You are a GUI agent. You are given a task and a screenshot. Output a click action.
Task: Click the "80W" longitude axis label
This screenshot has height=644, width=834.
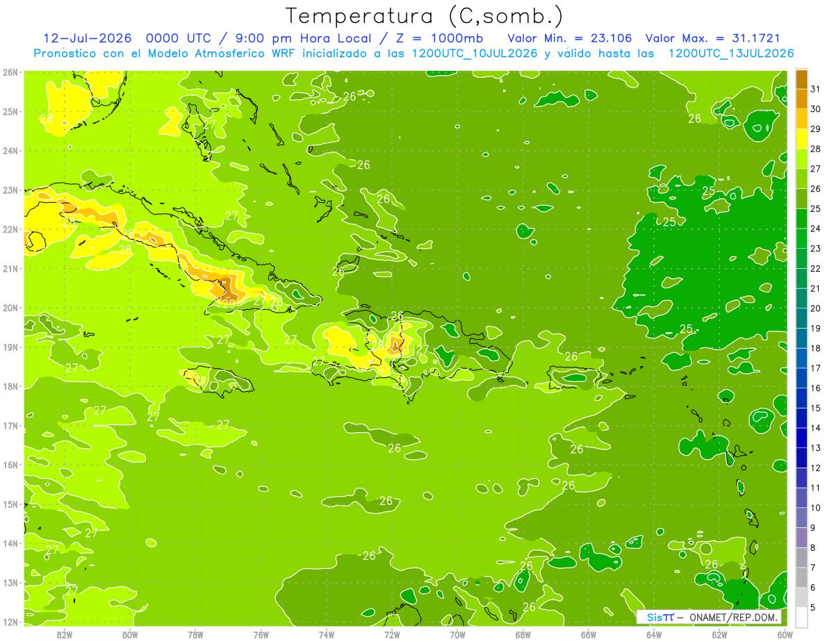pyautogui.click(x=130, y=634)
